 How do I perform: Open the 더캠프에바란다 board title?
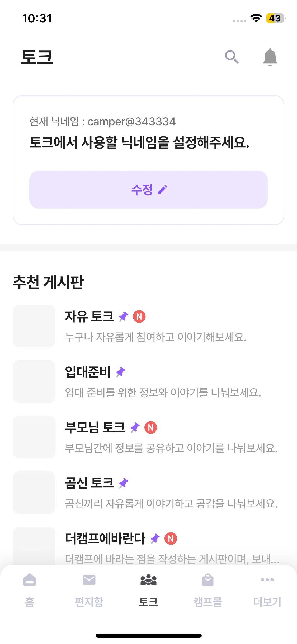(x=105, y=539)
